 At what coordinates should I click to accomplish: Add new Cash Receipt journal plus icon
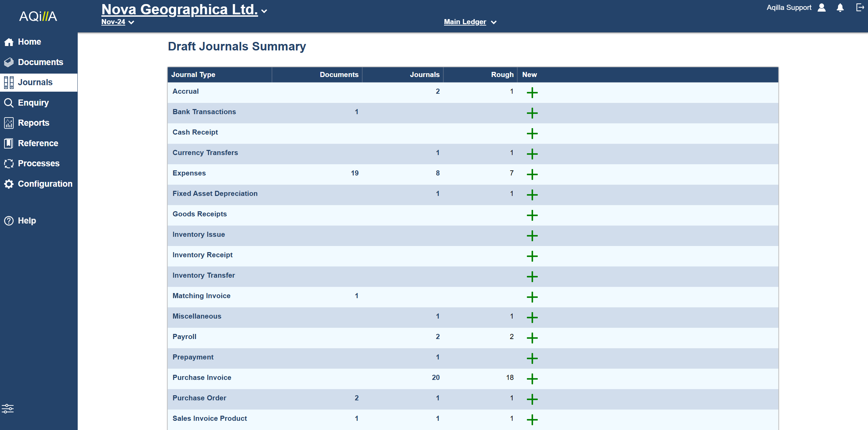pos(532,134)
